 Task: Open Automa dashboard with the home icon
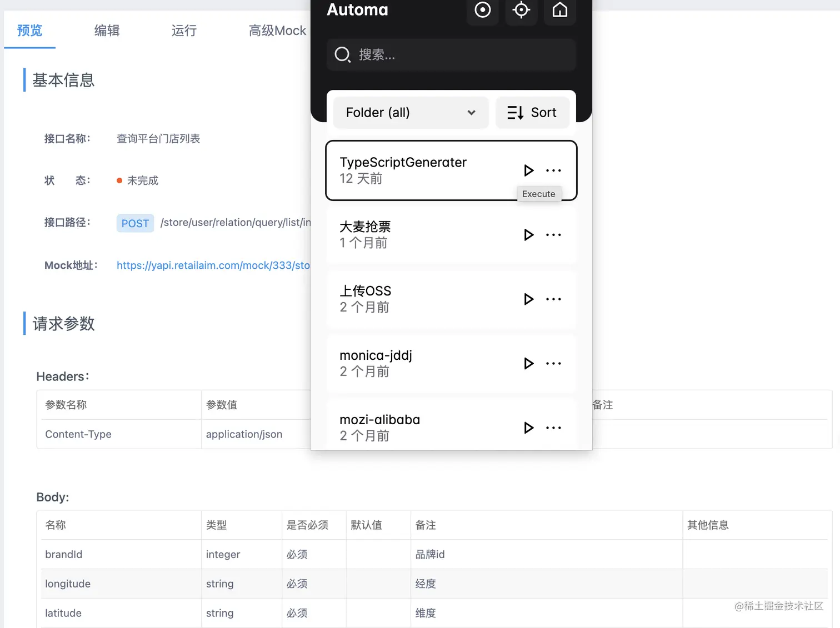pos(559,10)
